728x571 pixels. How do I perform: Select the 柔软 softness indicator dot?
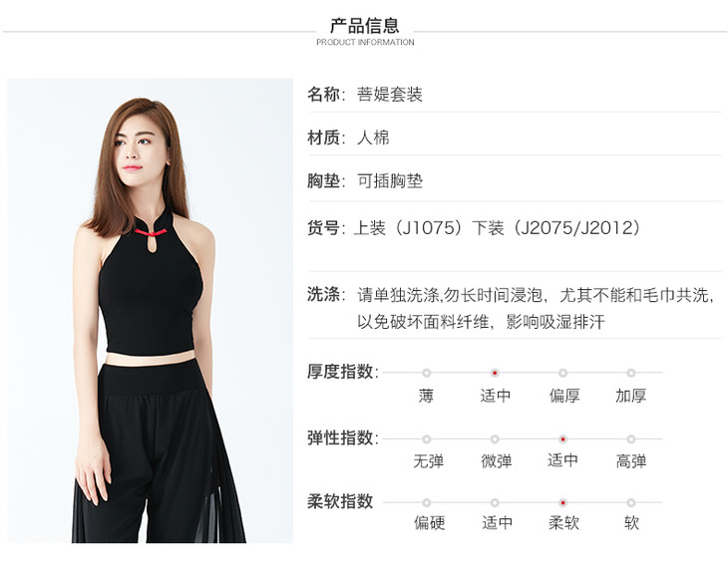[x=562, y=502]
